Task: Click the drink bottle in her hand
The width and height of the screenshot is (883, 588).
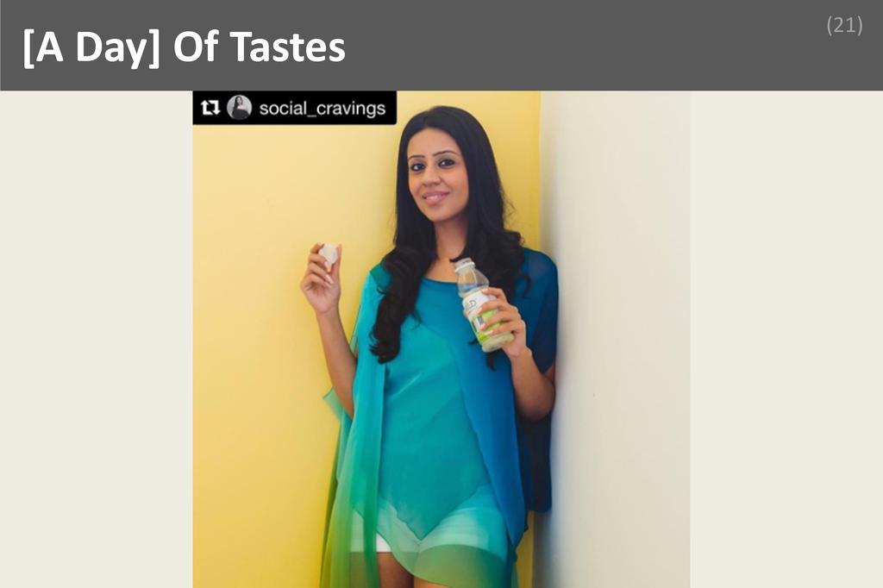Action: (483, 304)
